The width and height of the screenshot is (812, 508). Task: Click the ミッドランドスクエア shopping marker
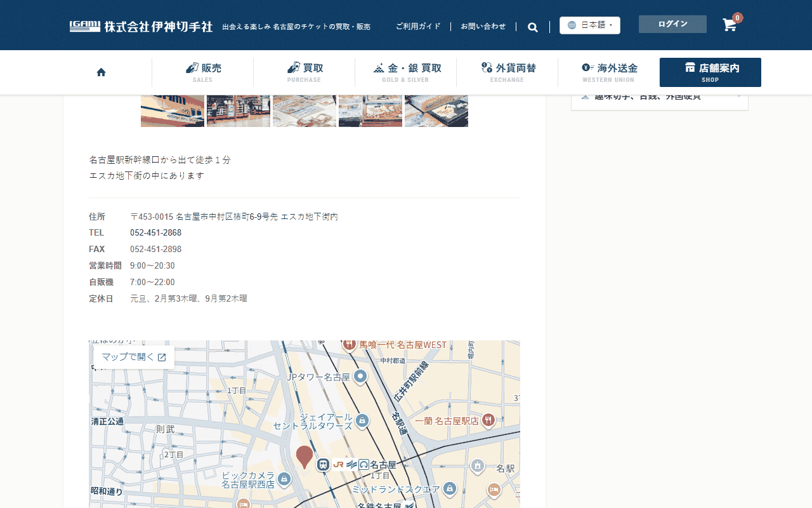pyautogui.click(x=450, y=488)
